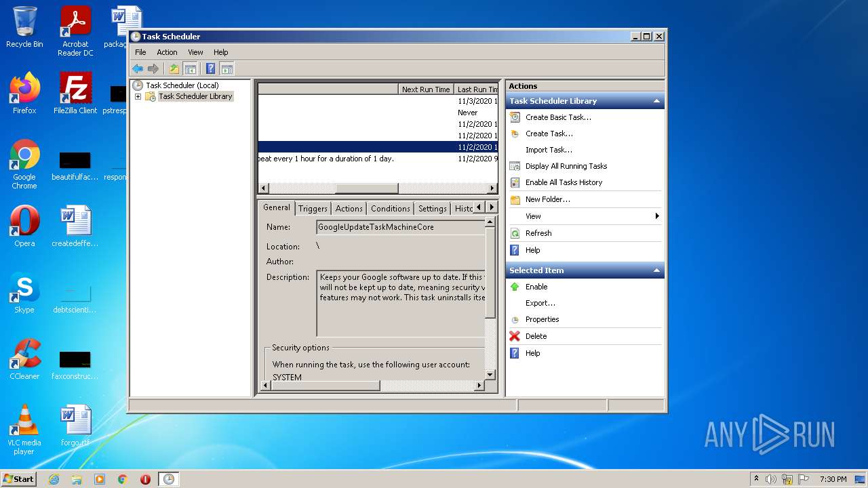Image resolution: width=868 pixels, height=488 pixels.
Task: Click the Forward arrow toolbar icon
Action: 153,68
